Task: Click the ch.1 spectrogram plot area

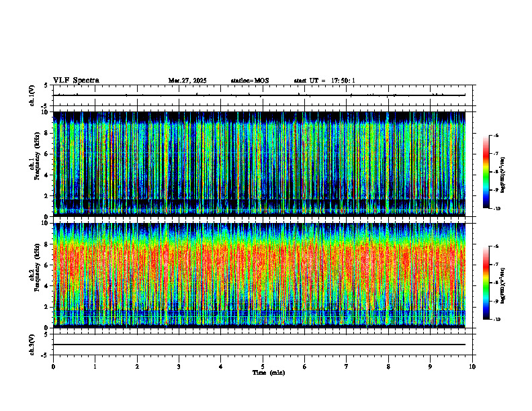Action: 259,164
